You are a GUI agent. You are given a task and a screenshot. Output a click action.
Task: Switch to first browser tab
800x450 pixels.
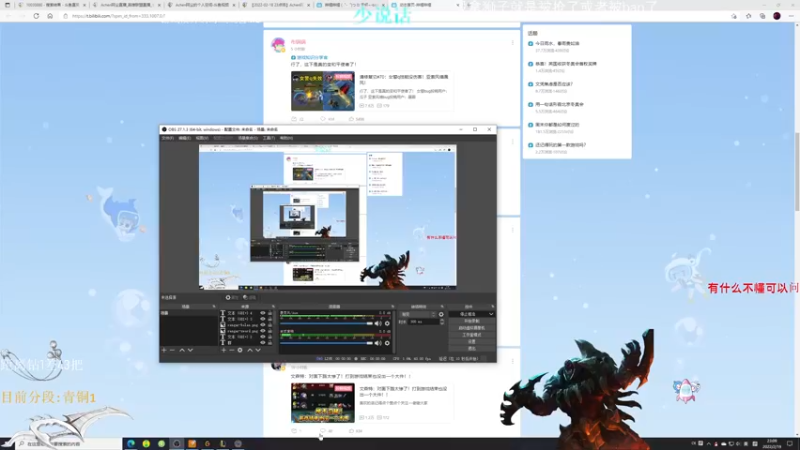tap(51, 5)
